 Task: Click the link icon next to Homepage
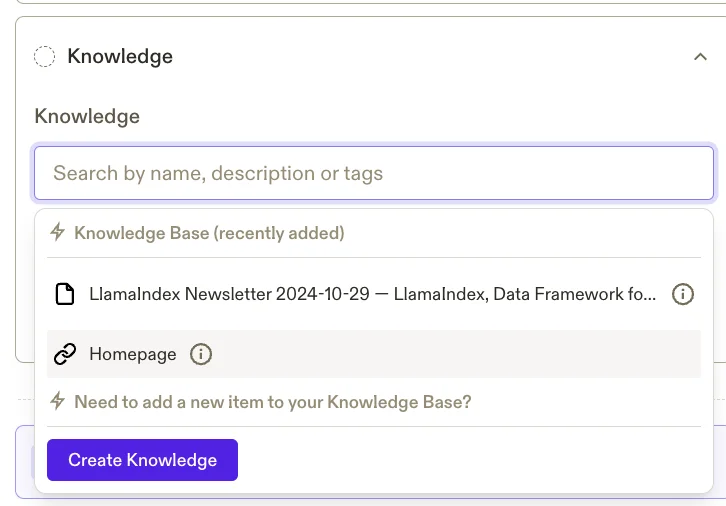[x=65, y=354]
